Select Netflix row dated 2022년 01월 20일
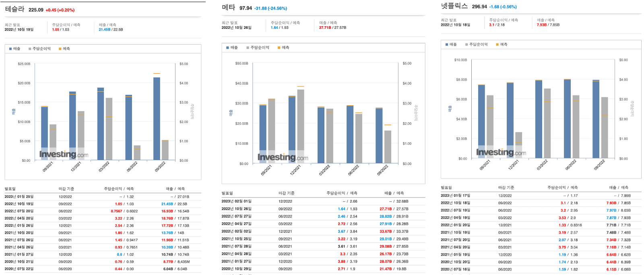 (541, 225)
